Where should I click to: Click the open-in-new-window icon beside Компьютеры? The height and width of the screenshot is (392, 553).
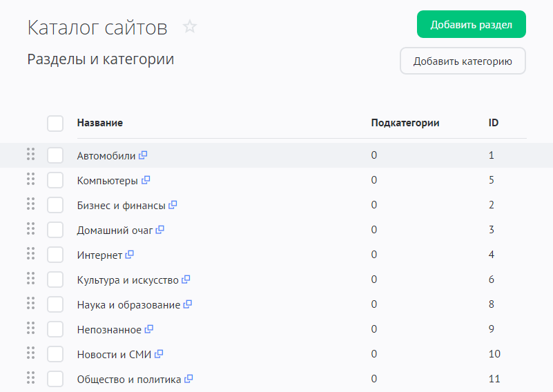146,180
